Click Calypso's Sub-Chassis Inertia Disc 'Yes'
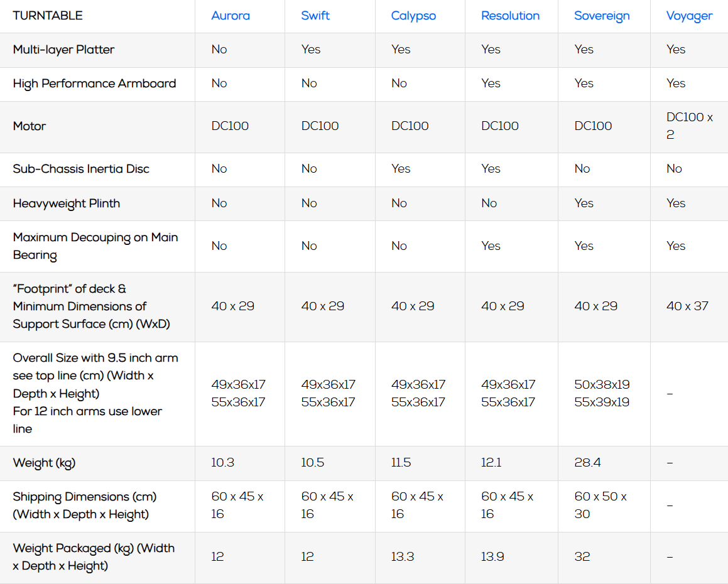 click(401, 169)
